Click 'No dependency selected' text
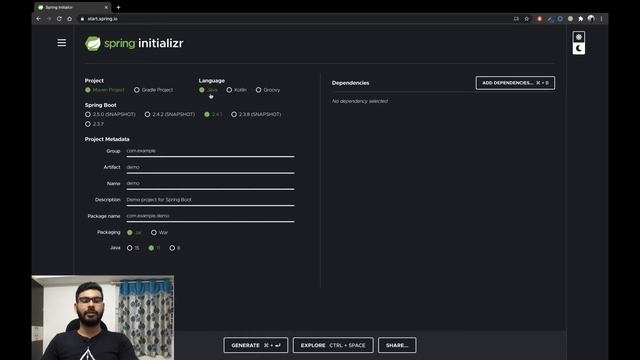 [360, 101]
